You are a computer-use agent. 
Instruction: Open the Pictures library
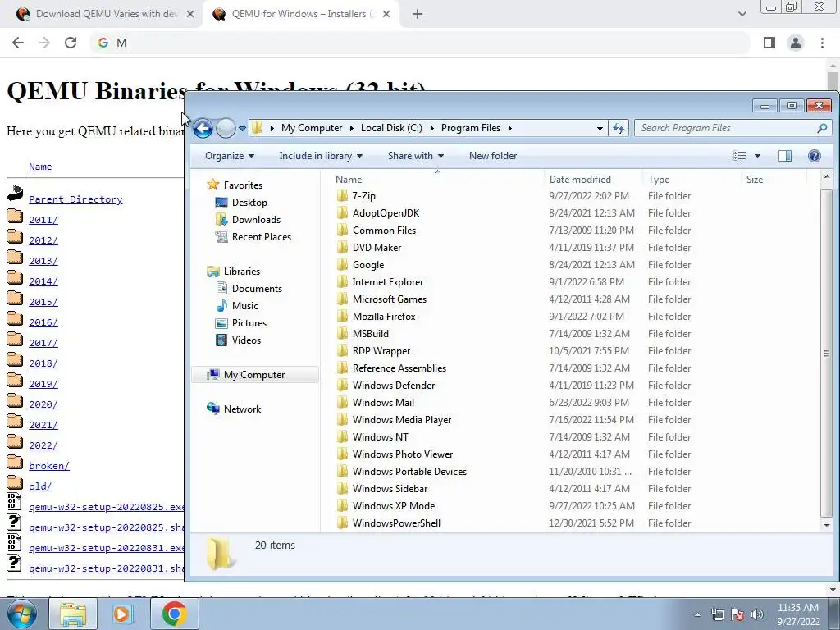pyautogui.click(x=249, y=323)
